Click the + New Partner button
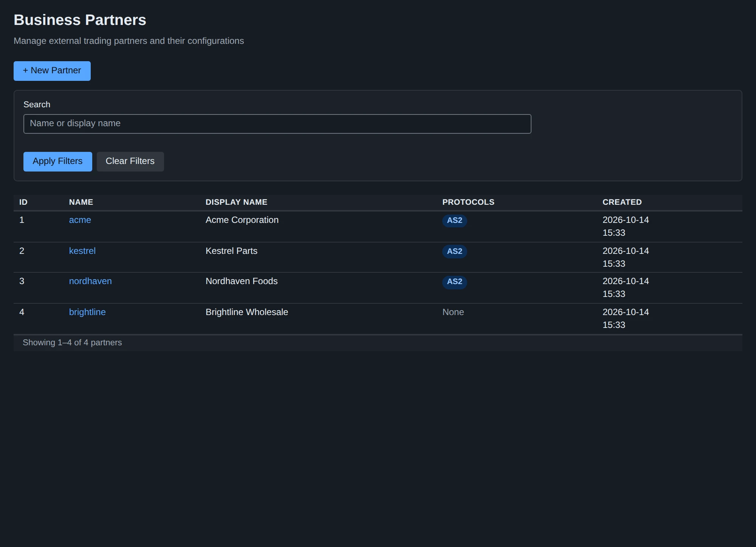Screen dimensions: 756x547 click(52, 71)
